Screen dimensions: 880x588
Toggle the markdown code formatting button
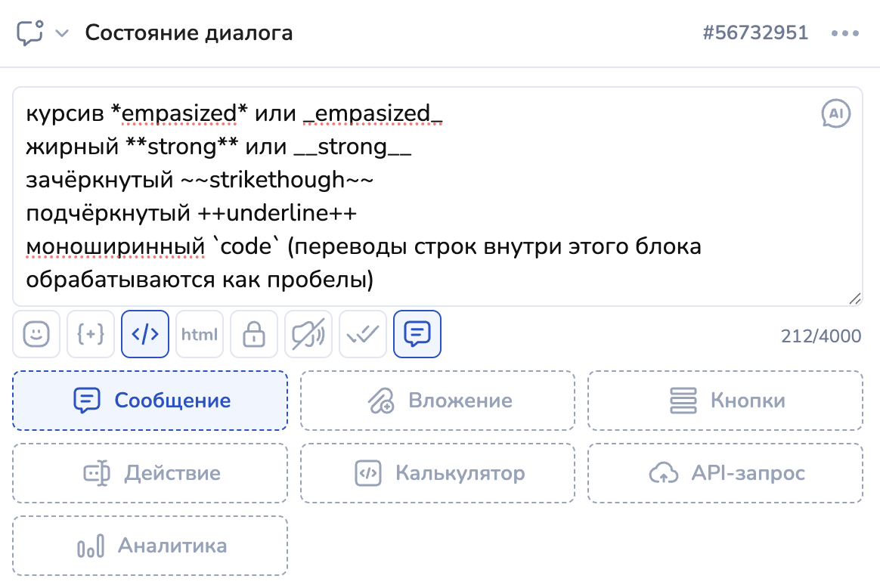145,334
